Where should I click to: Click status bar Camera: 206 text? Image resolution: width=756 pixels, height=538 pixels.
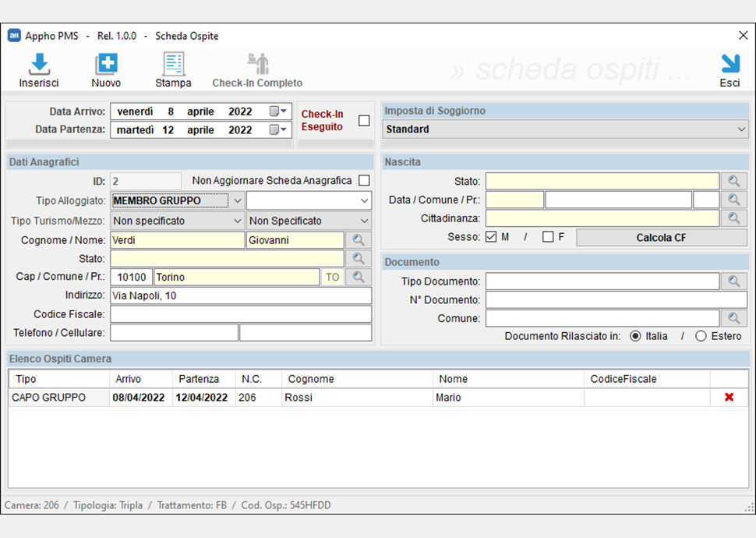[32, 505]
